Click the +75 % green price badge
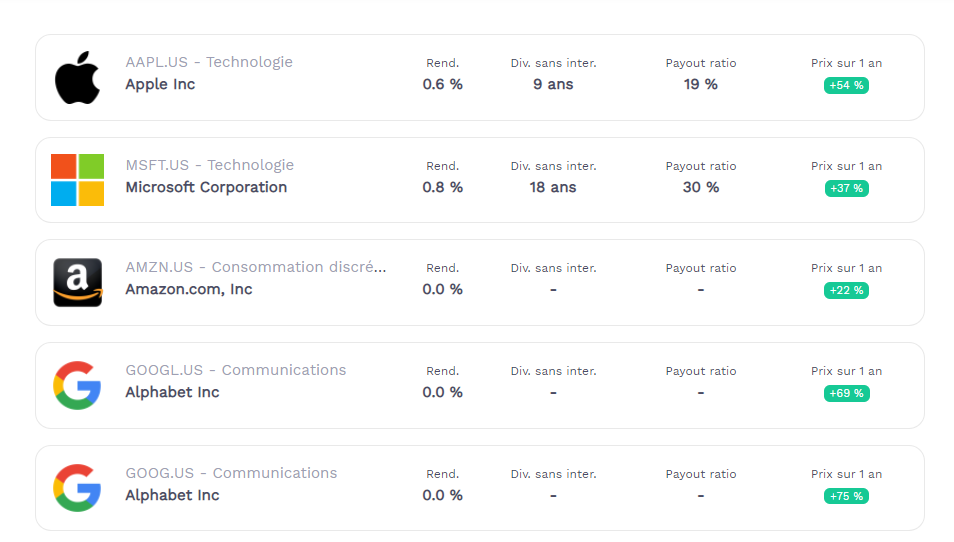The image size is (954, 542). tap(846, 496)
